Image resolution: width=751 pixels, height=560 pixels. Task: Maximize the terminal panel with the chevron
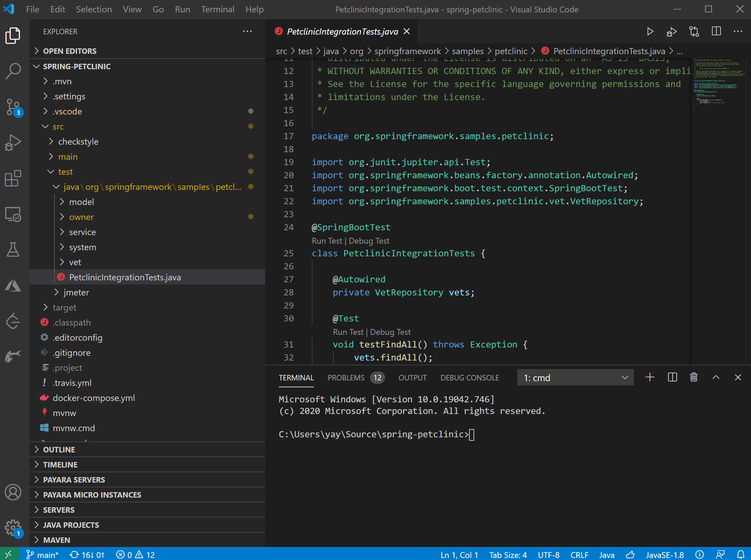(x=716, y=377)
